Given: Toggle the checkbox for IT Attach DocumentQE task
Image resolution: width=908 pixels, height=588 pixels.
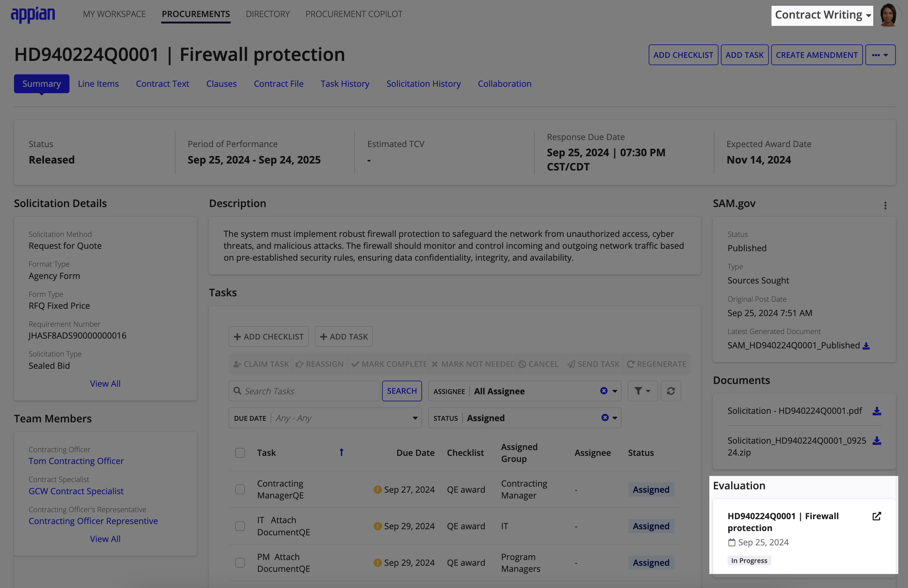Looking at the screenshot, I should 240,526.
